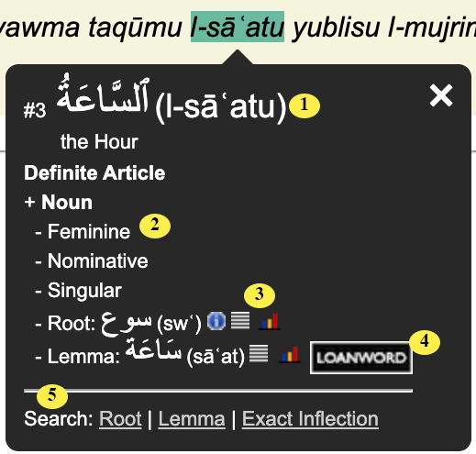The height and width of the screenshot is (454, 476).
Task: Click yellow annotation marker 2
Action: click(x=155, y=227)
